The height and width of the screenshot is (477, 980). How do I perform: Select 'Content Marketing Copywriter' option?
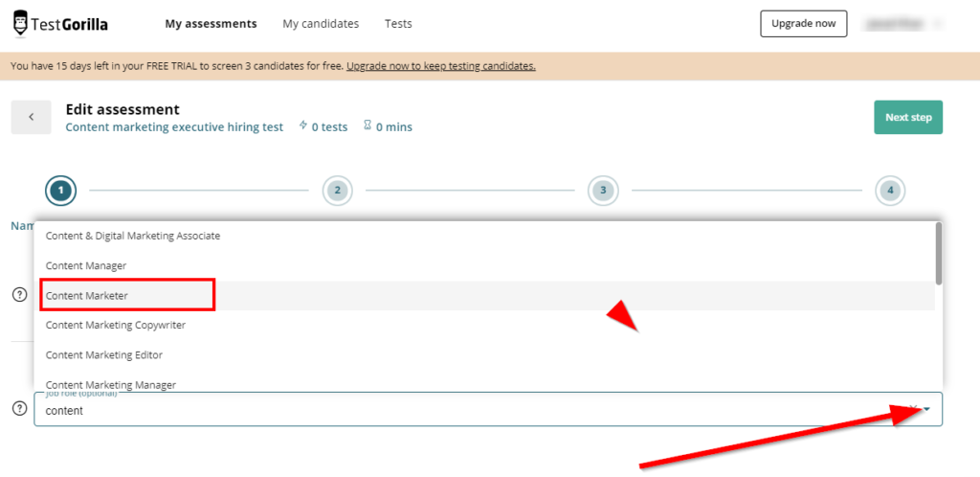pos(484,325)
